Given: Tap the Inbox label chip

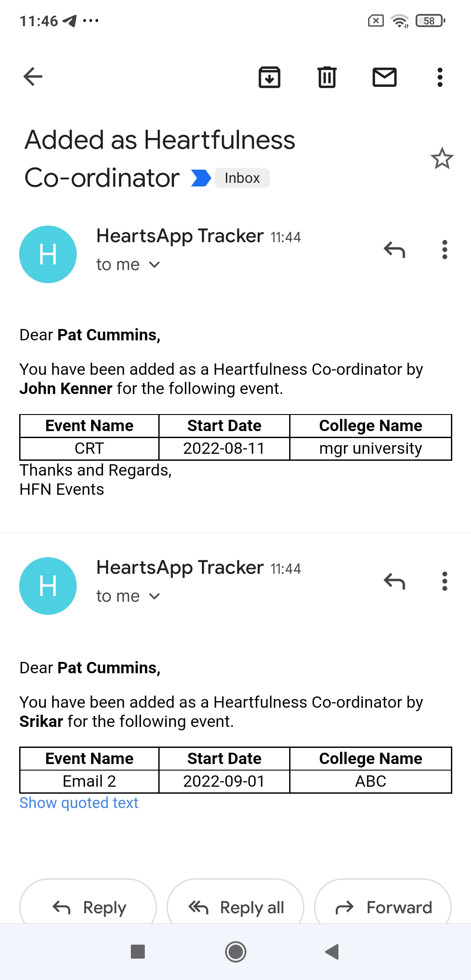Looking at the screenshot, I should [x=242, y=178].
